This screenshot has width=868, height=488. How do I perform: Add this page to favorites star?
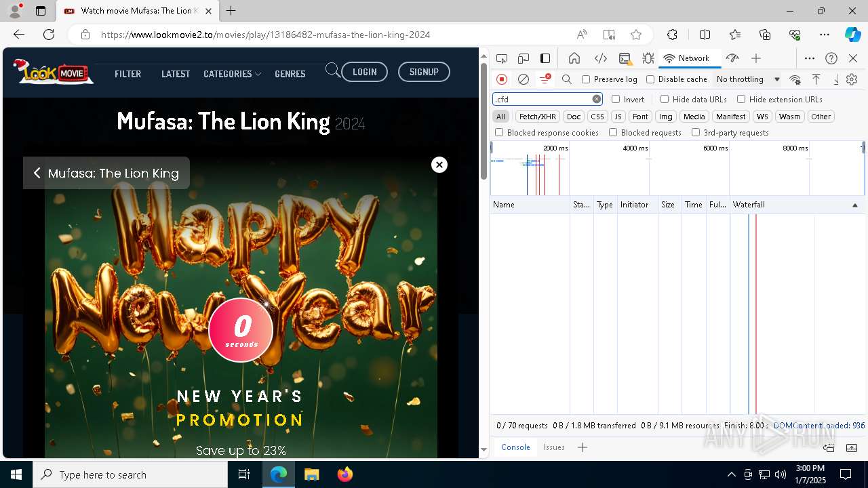tap(636, 35)
